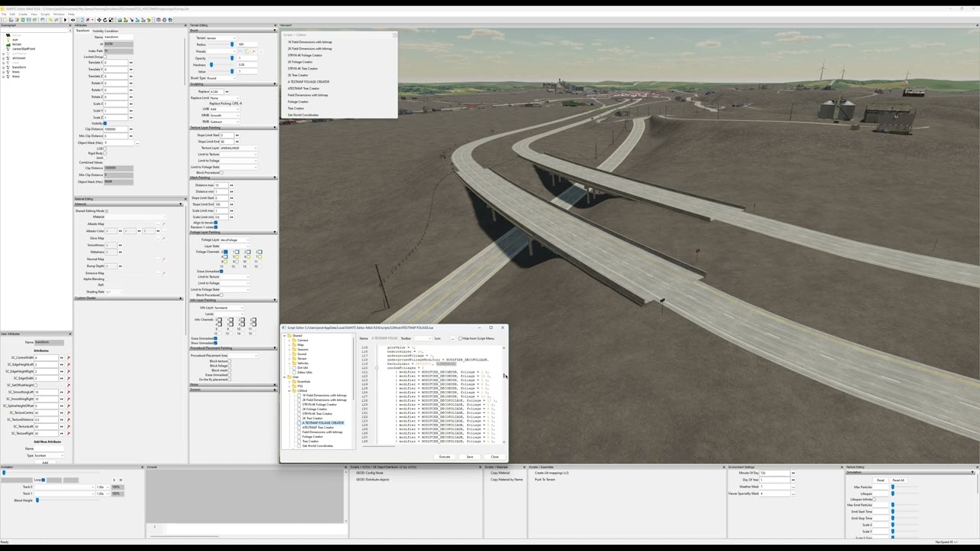Click the browse button beside Object Mask
The width and height of the screenshot is (980, 551).
point(138,142)
